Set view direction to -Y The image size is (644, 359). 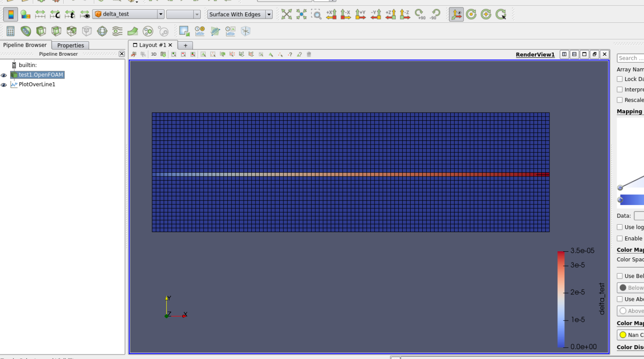click(x=375, y=14)
